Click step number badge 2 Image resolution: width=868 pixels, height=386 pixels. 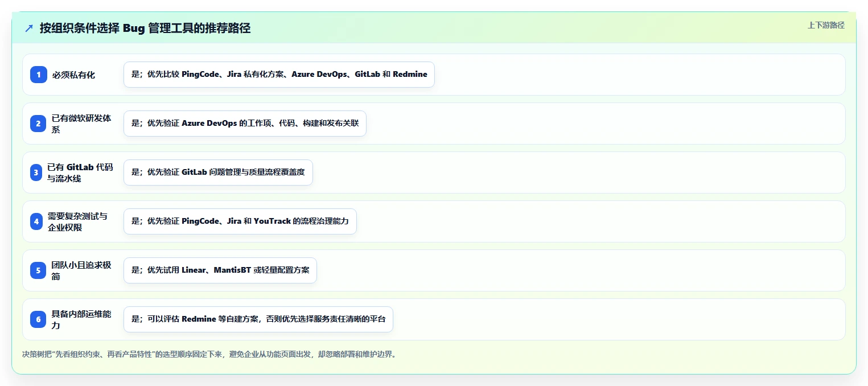pos(39,124)
